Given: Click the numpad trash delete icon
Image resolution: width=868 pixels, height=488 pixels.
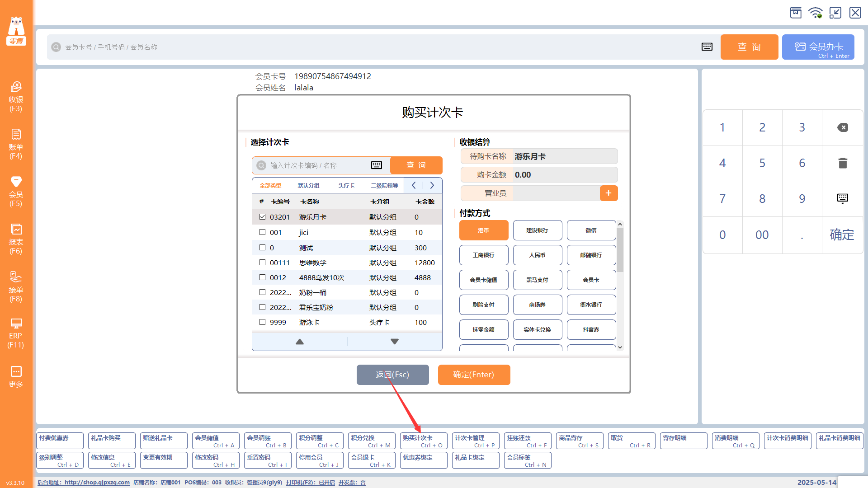Looking at the screenshot, I should coord(842,163).
